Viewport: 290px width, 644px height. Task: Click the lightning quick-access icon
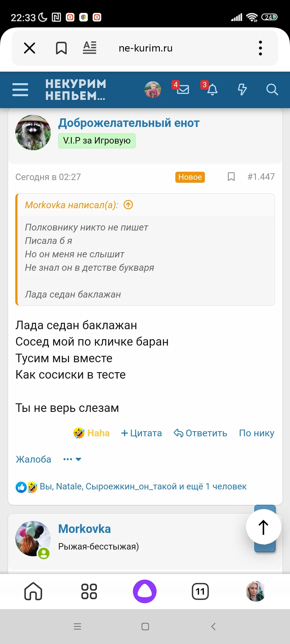(x=242, y=90)
